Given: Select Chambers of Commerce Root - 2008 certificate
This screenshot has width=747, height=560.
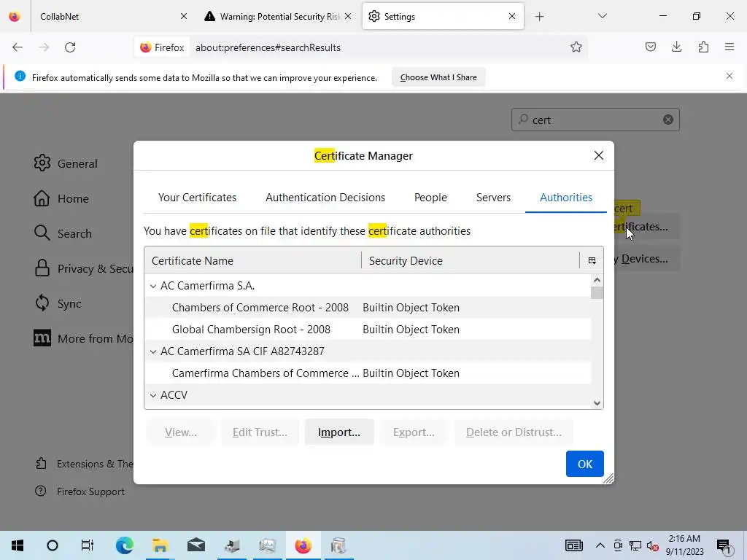Looking at the screenshot, I should tap(368, 308).
